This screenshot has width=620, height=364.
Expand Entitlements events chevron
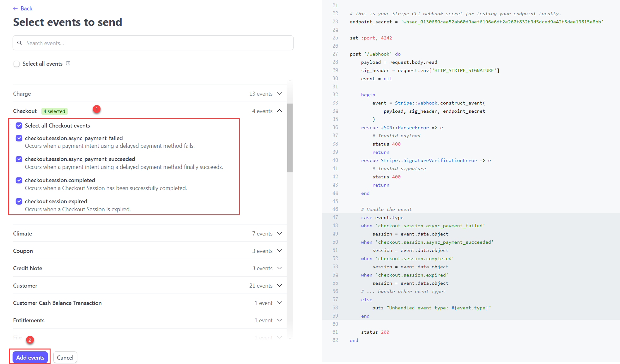[x=279, y=320]
